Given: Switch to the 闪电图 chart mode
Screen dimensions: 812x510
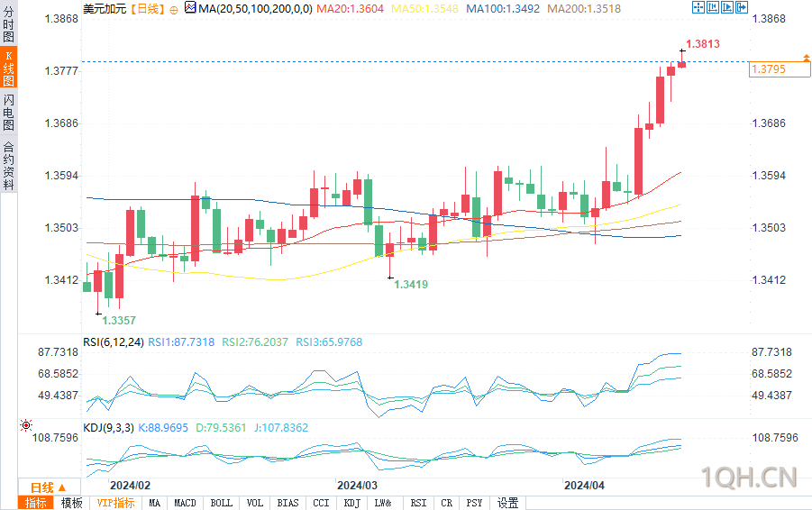Looking at the screenshot, I should [8, 113].
